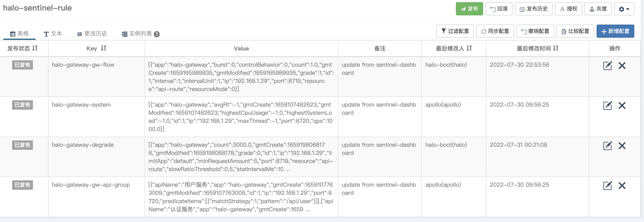Click the truncated value of halo-gateway-gw-api-group
The image size is (644, 222).
click(241, 197)
